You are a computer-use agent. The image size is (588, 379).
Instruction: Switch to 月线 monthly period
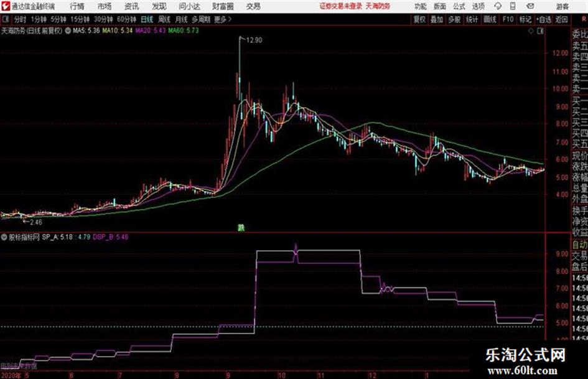coord(182,19)
